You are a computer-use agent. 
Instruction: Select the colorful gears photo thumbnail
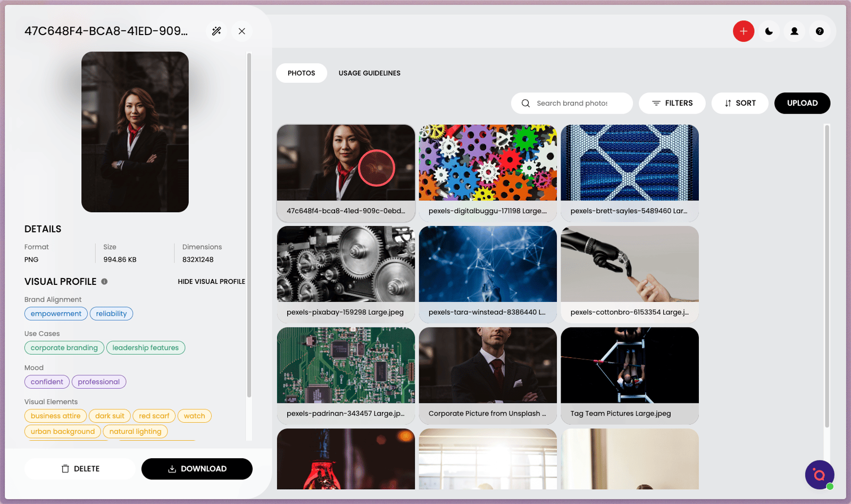(x=488, y=163)
